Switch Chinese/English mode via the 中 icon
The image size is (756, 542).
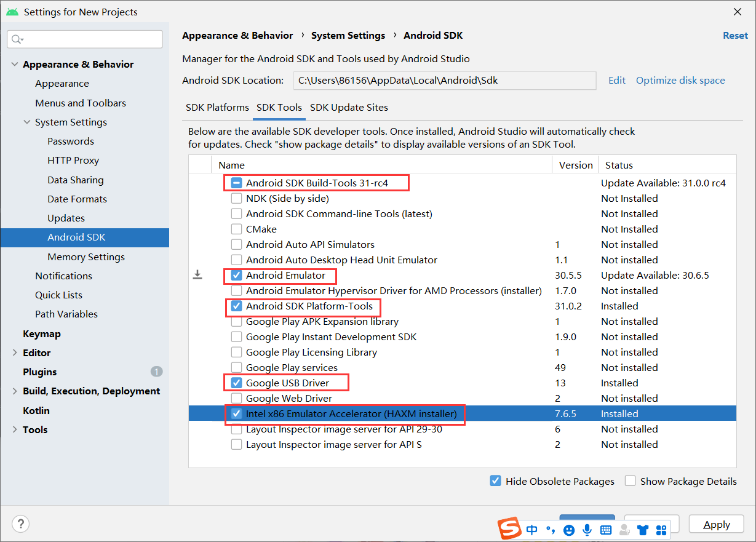[x=532, y=530]
